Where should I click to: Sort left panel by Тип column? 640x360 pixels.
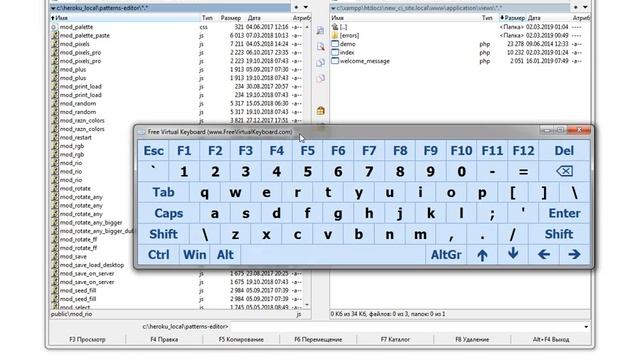207,18
